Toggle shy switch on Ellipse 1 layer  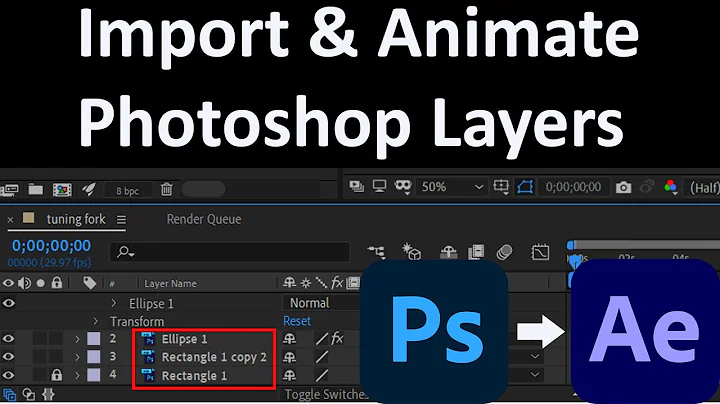(289, 339)
